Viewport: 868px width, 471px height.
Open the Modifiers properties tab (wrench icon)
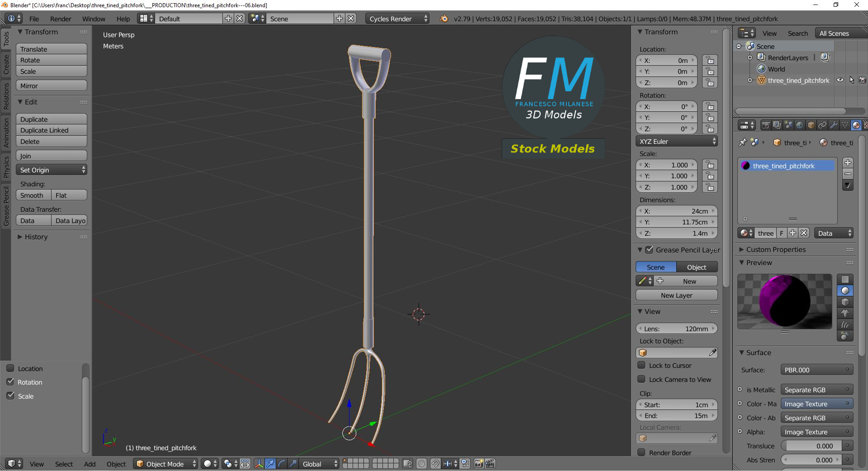point(834,125)
